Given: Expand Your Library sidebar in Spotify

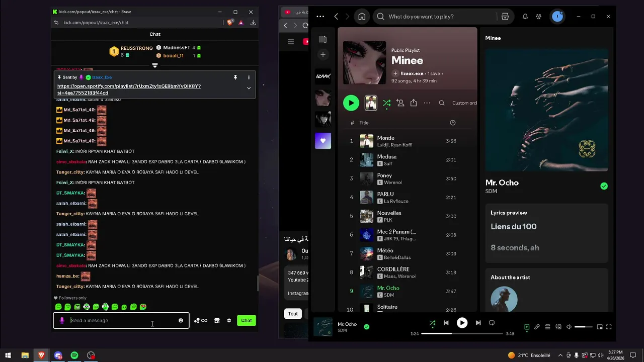Looking at the screenshot, I should point(323,39).
